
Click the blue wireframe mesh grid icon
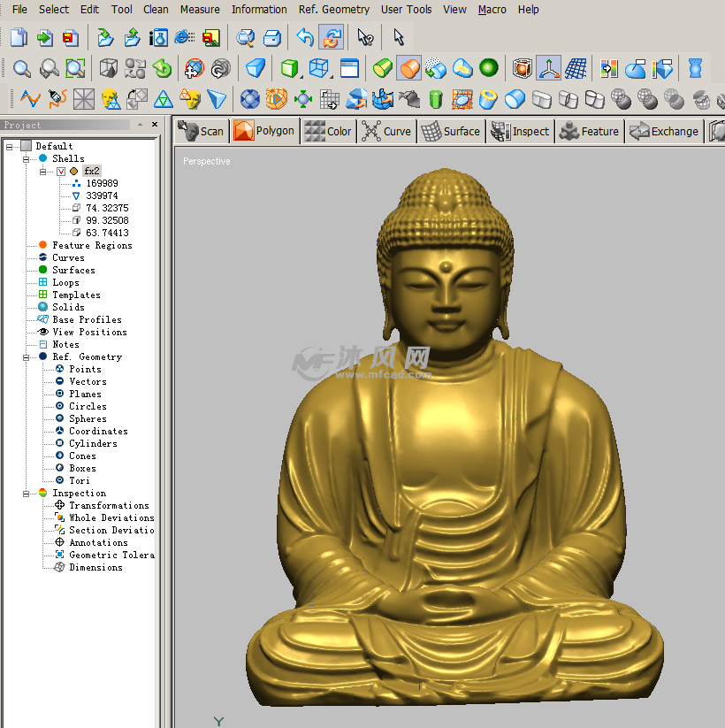click(x=576, y=68)
